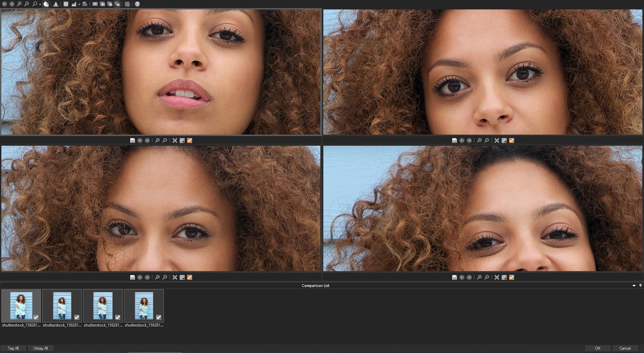This screenshot has width=644, height=353.
Task: Click the zoom in magnifier in top toolbar
Action: tap(19, 4)
